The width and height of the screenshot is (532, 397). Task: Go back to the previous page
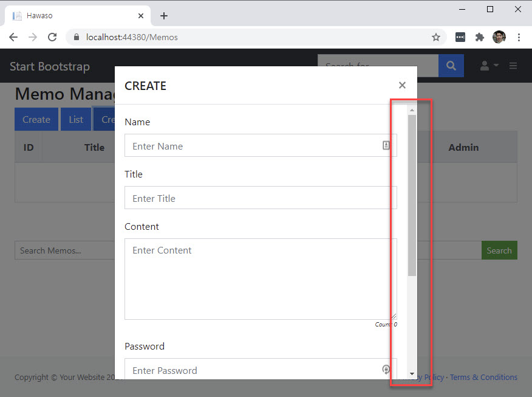[13, 37]
